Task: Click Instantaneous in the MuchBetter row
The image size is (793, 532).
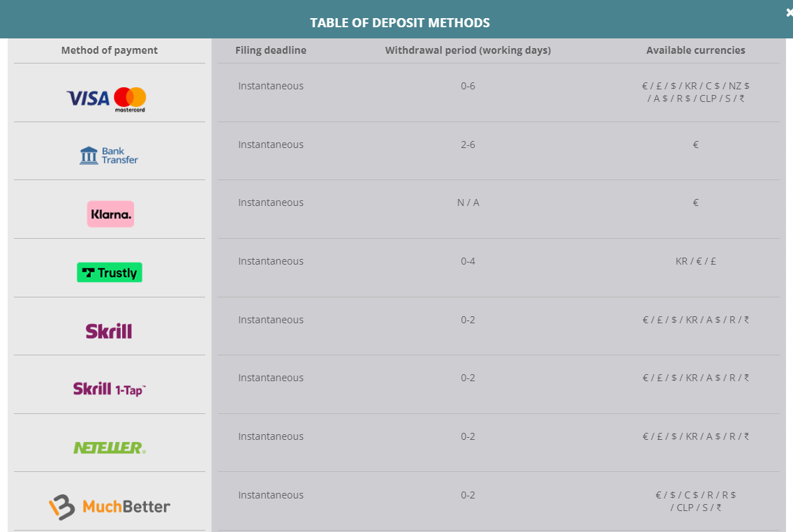Action: [x=271, y=495]
